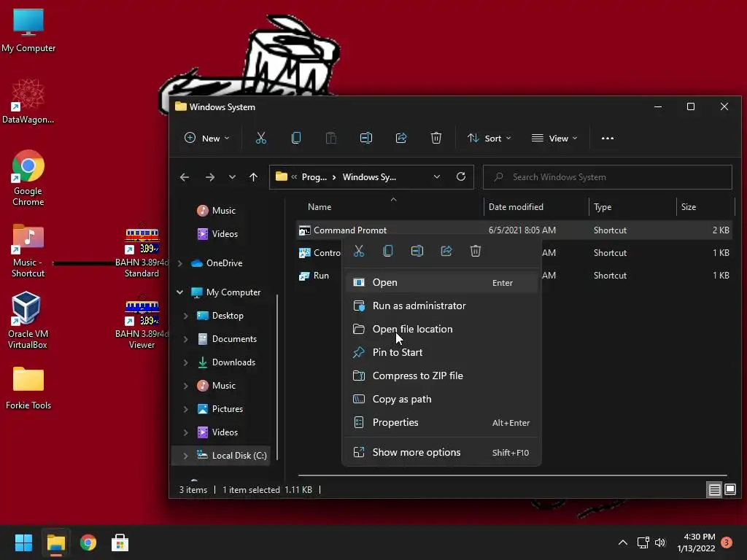Viewport: 747px width, 560px height.
Task: Choose Copy as path
Action: [441, 399]
